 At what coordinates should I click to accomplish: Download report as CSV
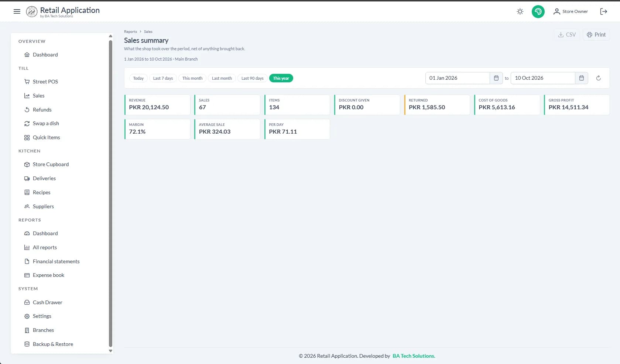[x=567, y=35]
